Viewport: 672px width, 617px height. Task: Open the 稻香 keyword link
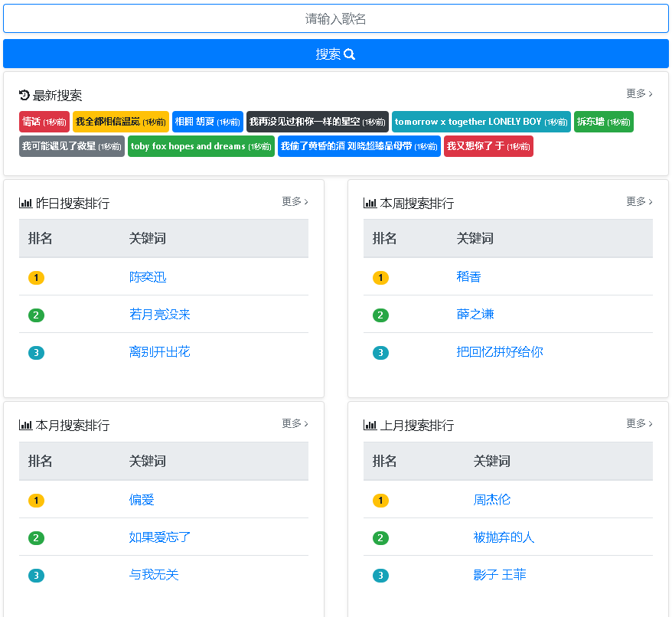click(468, 276)
